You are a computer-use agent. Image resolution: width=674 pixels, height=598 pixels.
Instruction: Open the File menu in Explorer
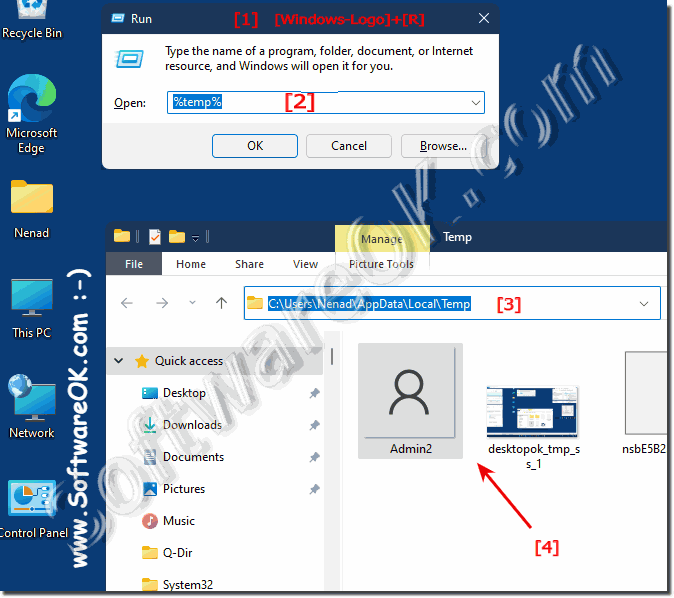pyautogui.click(x=134, y=264)
